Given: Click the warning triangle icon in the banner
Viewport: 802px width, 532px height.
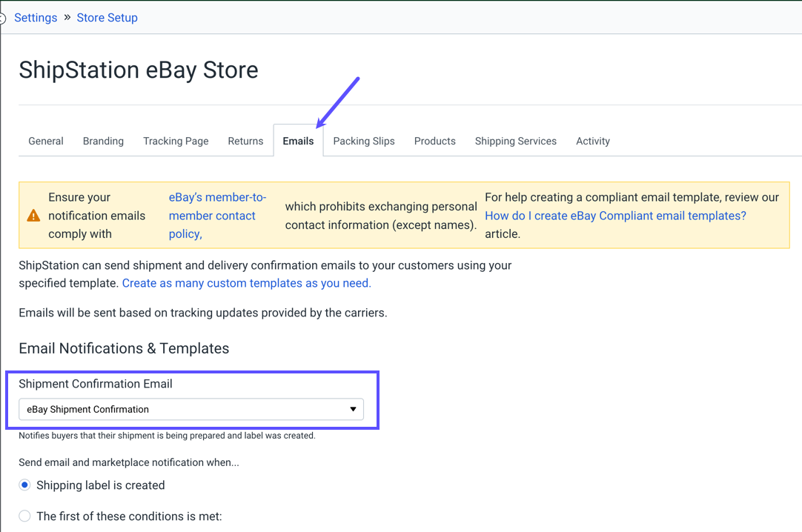Looking at the screenshot, I should pyautogui.click(x=33, y=215).
